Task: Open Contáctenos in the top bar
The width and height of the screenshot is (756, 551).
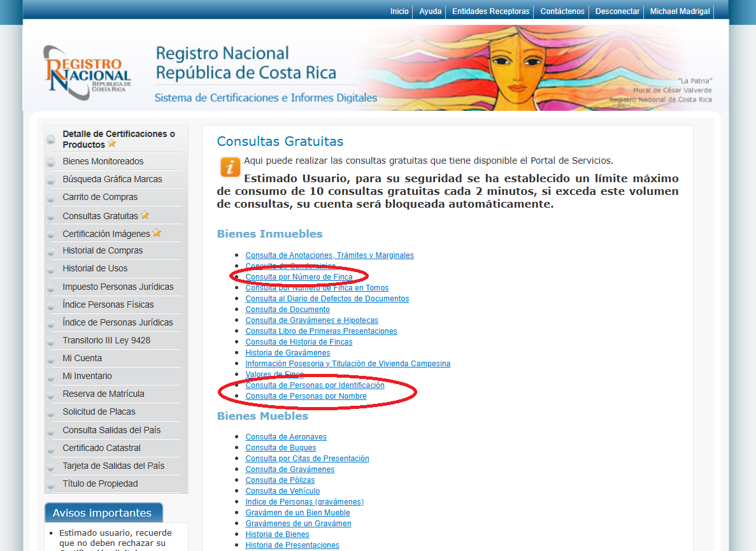Action: (562, 11)
